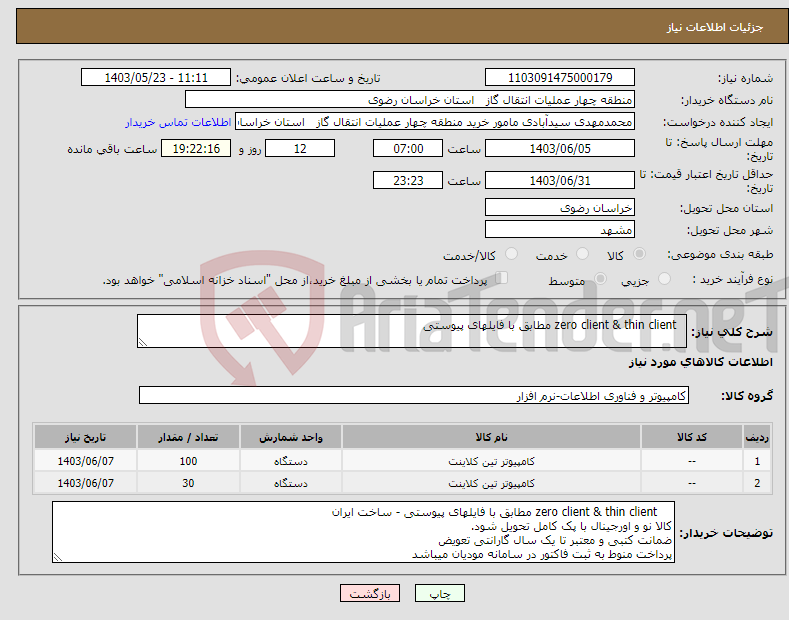Image resolution: width=789 pixels, height=620 pixels.
Task: Click row 2 item name کامپیوتر تین کلاینت
Action: [491, 483]
